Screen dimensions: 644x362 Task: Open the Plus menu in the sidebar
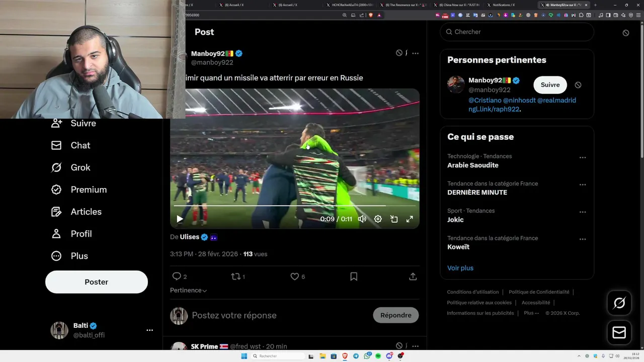(69, 256)
